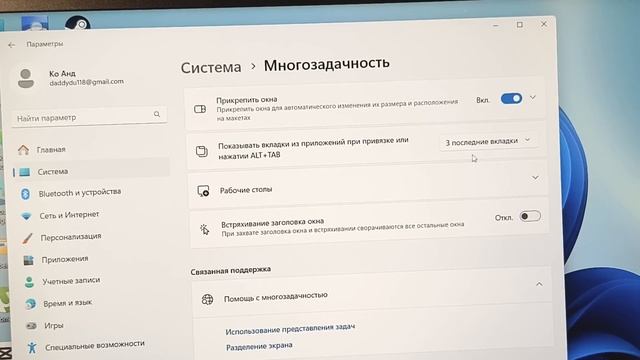Click the Steam icon on the desktop
This screenshot has width=640, height=360.
pyautogui.click(x=78, y=23)
